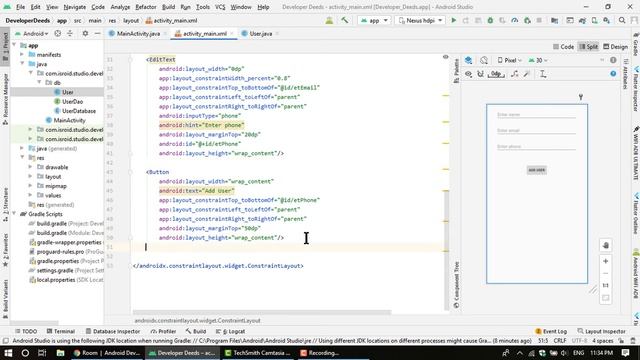This screenshot has height=360, width=640.
Task: Zoom in the preview with plus icon
Action: [x=606, y=261]
